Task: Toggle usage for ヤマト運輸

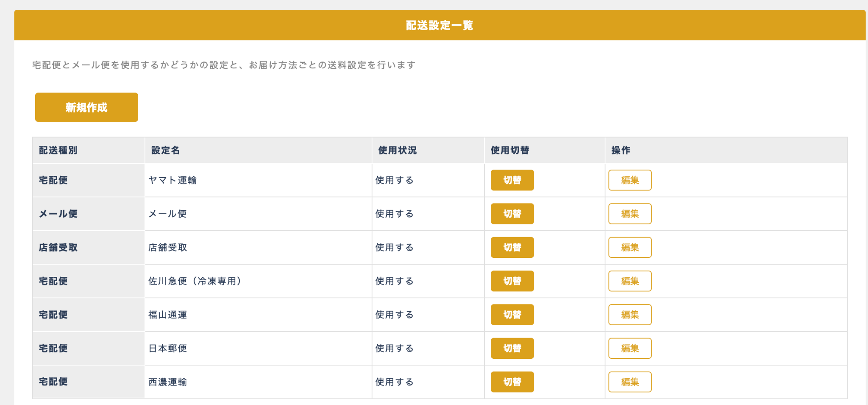Action: click(512, 180)
